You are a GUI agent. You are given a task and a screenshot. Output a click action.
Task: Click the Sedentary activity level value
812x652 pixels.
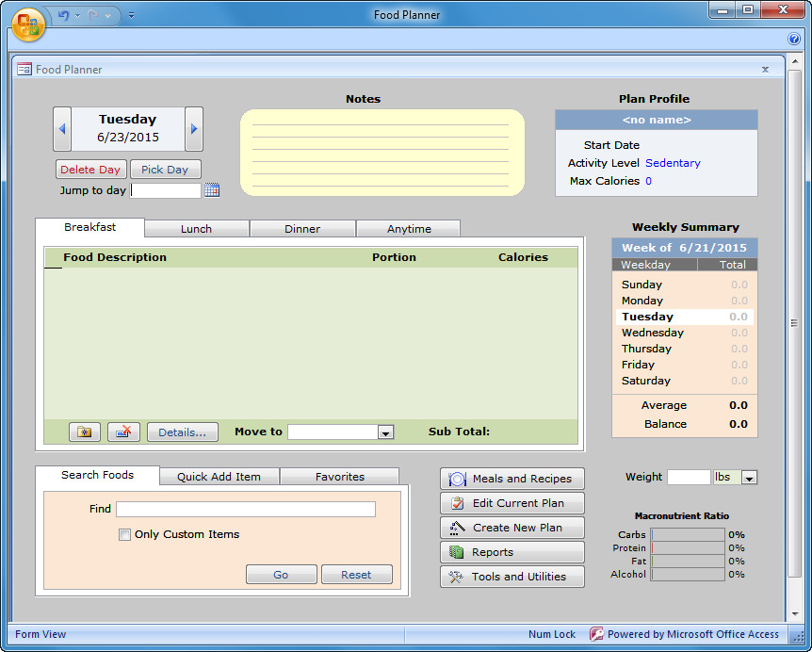point(673,163)
